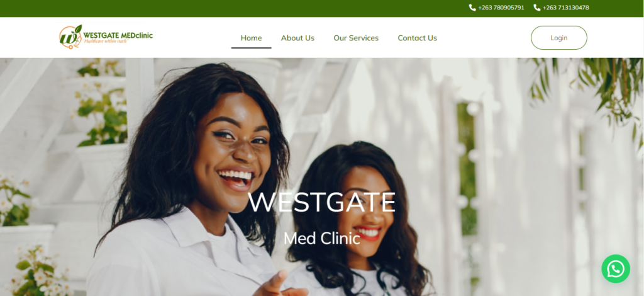Click phone icon beside +263 713130478
The image size is (644, 296).
tap(537, 8)
